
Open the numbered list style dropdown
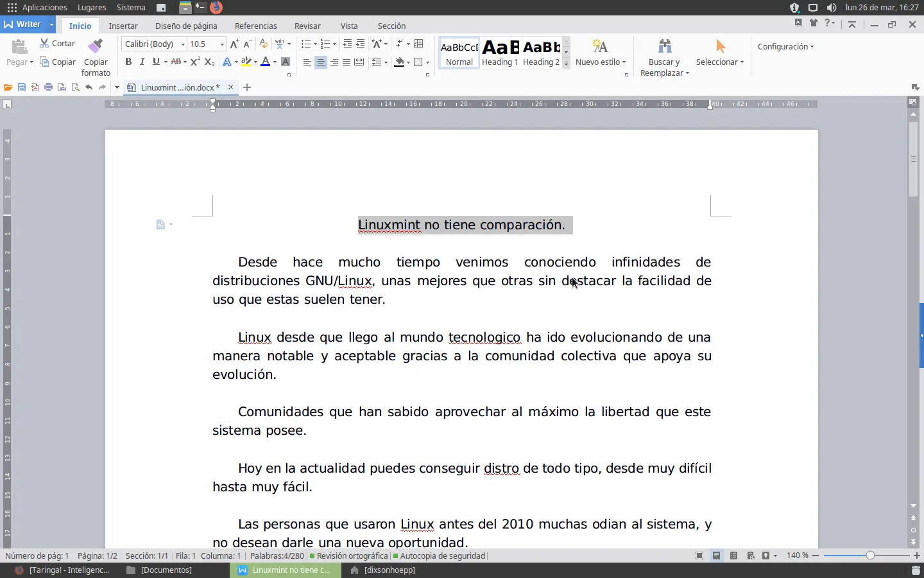[334, 44]
